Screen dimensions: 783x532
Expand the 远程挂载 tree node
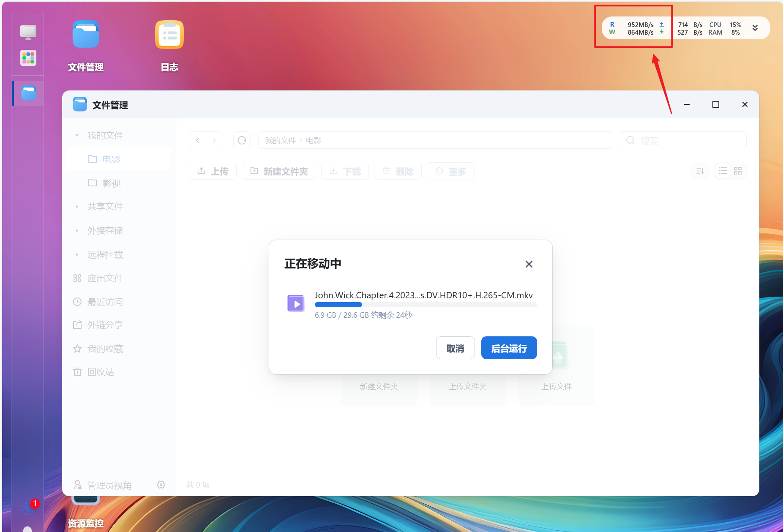pyautogui.click(x=77, y=254)
